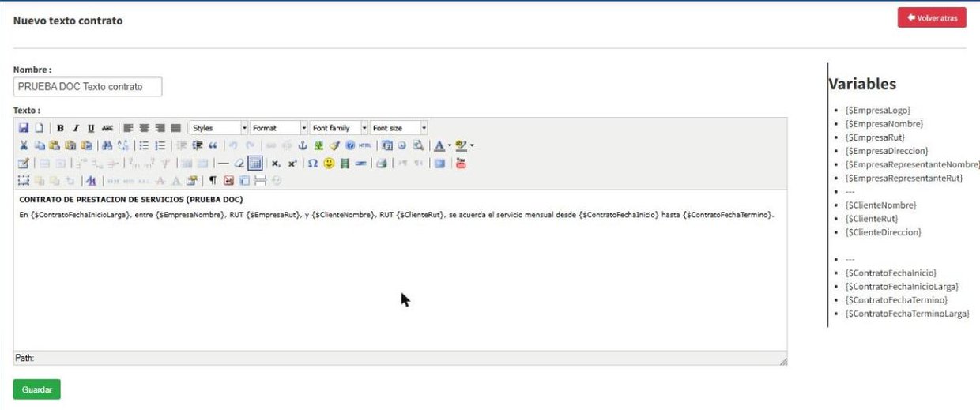980x410 pixels.
Task: Align text left
Action: (x=128, y=128)
